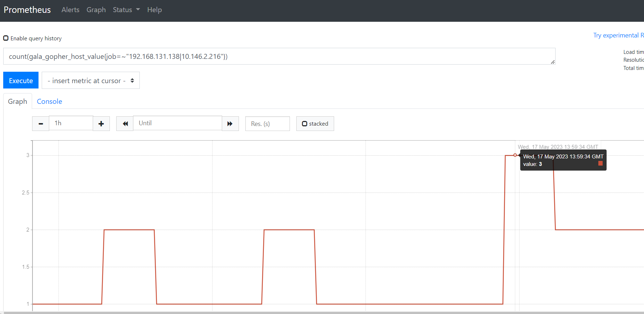The width and height of the screenshot is (644, 314).
Task: Click the Until end-time input field
Action: click(x=177, y=123)
